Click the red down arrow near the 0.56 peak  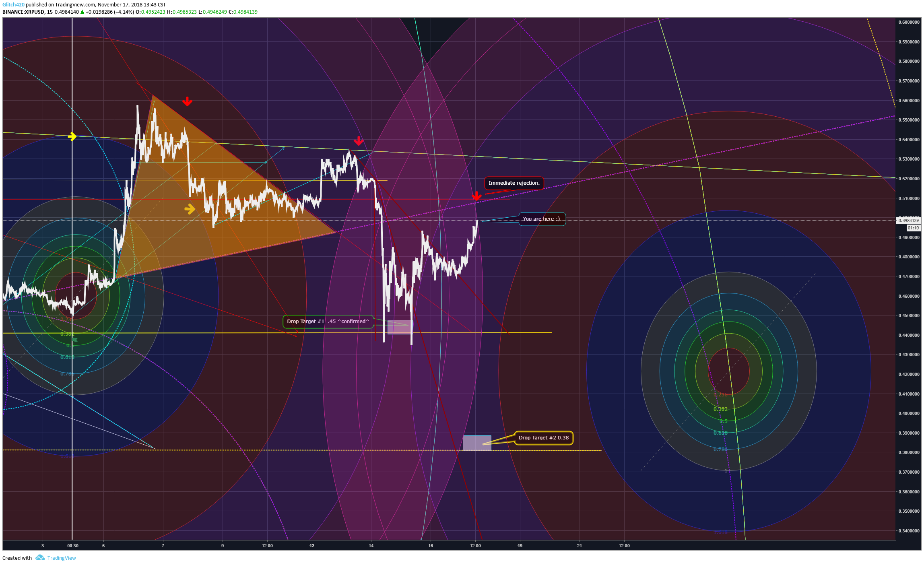click(187, 101)
